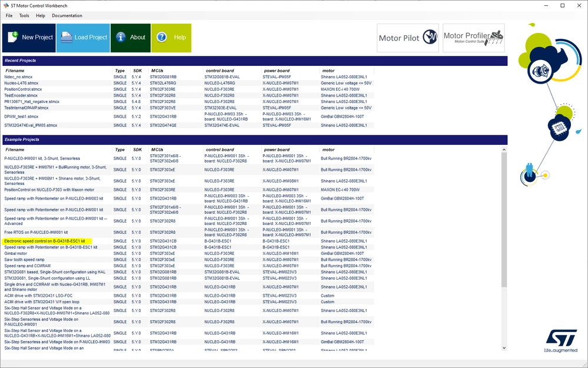Click the Type column header in Recent Projects
The image size is (588, 368).
coord(121,71)
